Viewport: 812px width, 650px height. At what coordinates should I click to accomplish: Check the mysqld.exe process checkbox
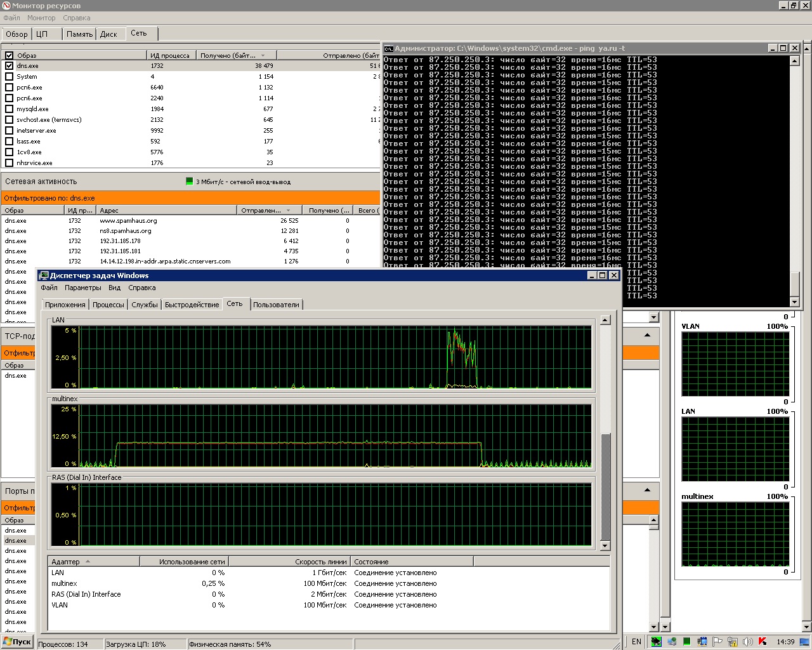pos(9,109)
